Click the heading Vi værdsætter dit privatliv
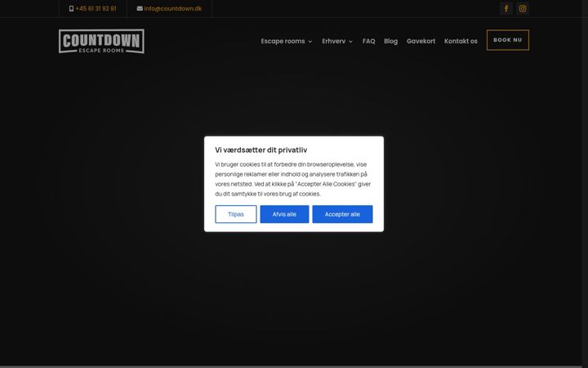The image size is (588, 368). tap(261, 150)
